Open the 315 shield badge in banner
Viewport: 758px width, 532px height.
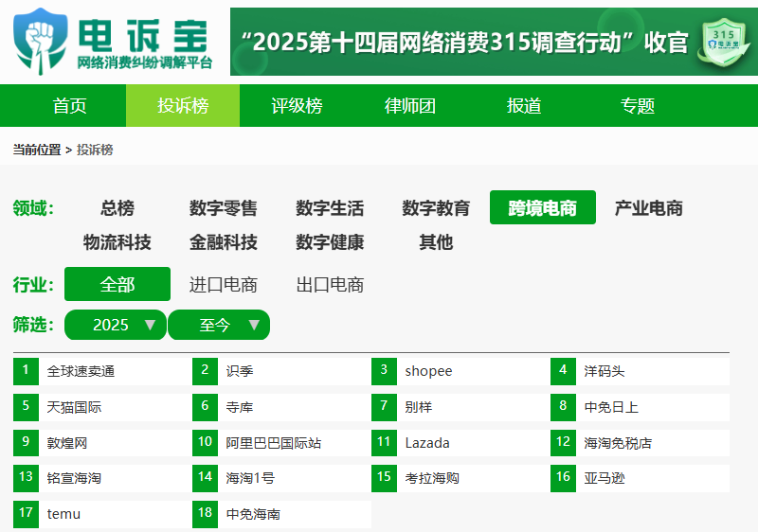coord(723,44)
